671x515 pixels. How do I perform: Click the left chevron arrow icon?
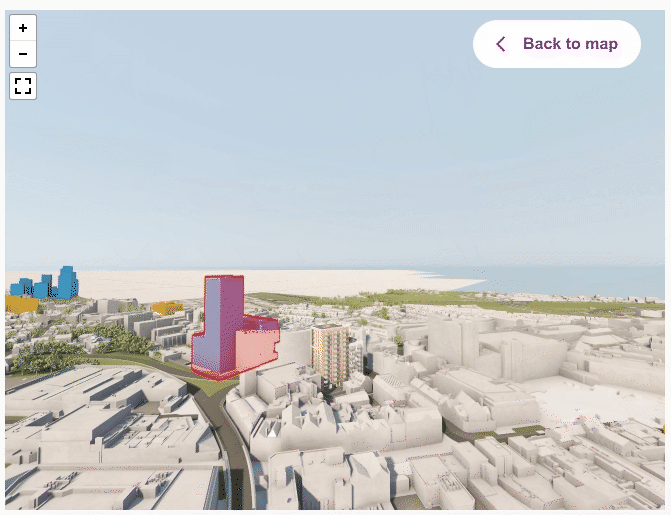point(501,44)
